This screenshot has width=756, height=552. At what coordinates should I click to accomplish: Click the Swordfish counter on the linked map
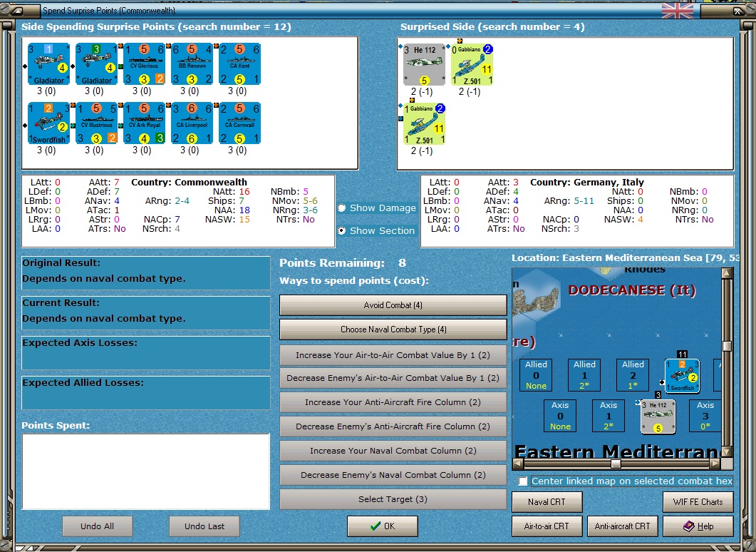click(682, 376)
